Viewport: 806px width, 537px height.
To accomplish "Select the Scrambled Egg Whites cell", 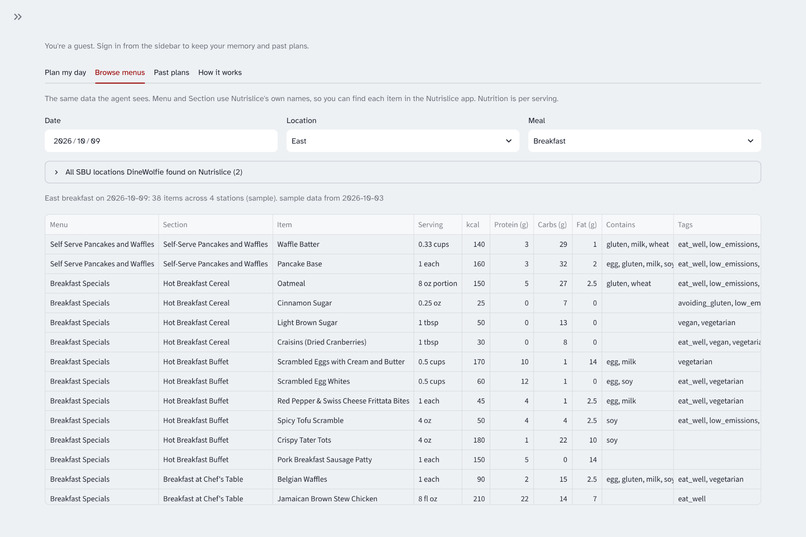I will 343,381.
